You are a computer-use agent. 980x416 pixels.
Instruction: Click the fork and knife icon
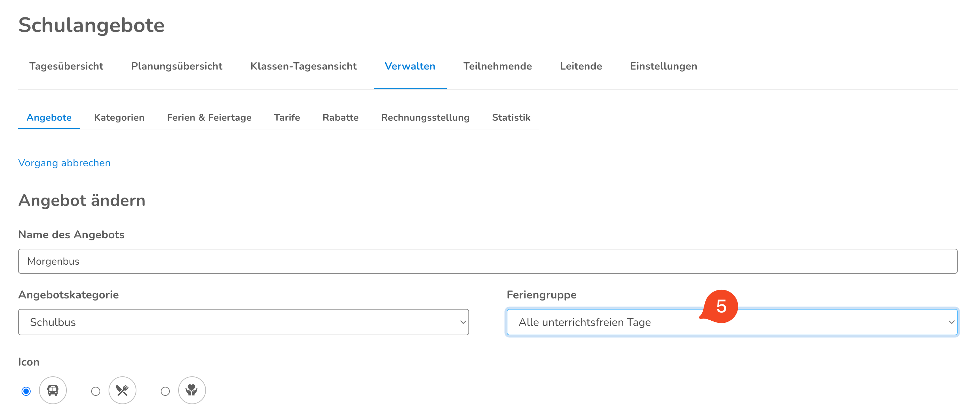pyautogui.click(x=122, y=390)
